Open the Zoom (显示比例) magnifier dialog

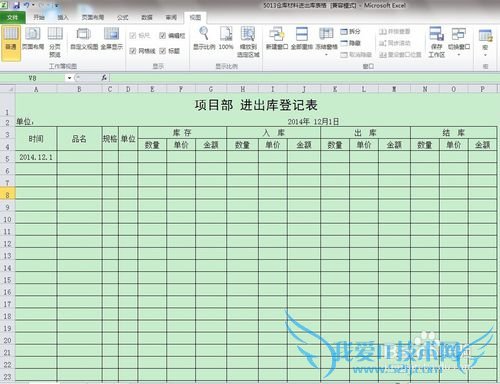point(204,39)
